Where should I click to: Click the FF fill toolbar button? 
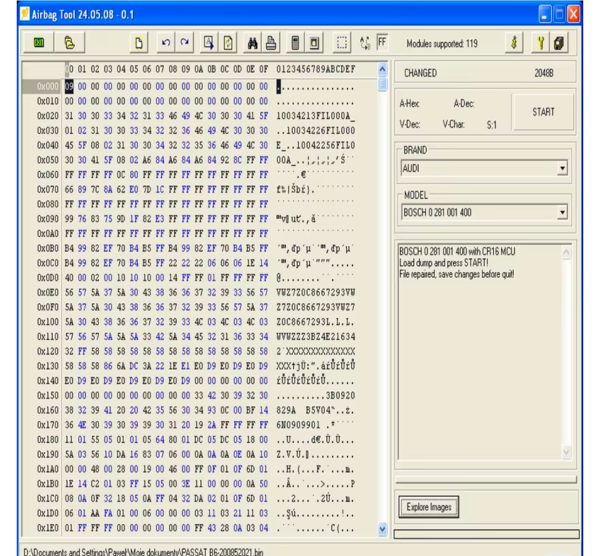[x=381, y=44]
